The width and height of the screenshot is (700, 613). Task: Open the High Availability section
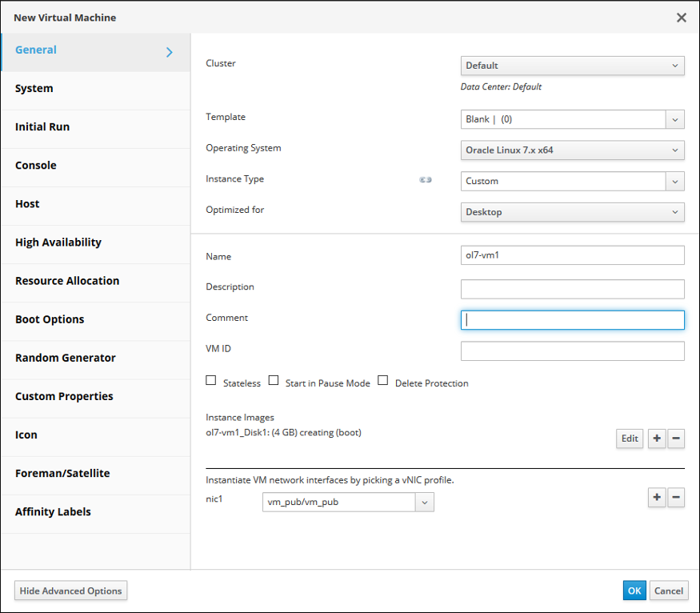(58, 242)
